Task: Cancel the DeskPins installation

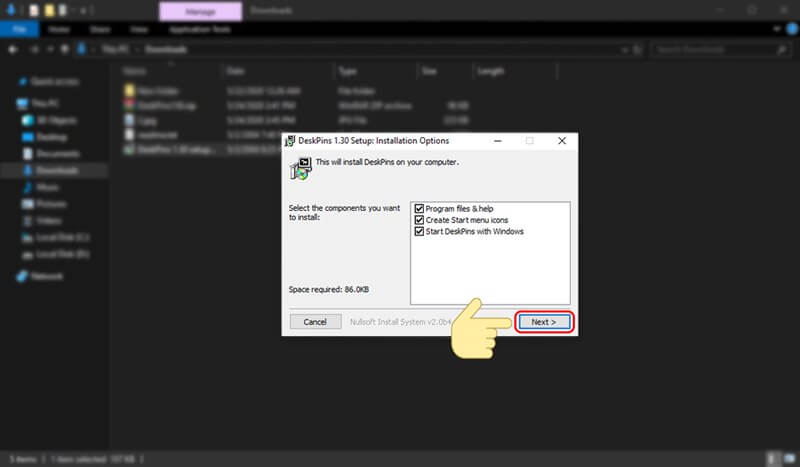Action: 315,322
